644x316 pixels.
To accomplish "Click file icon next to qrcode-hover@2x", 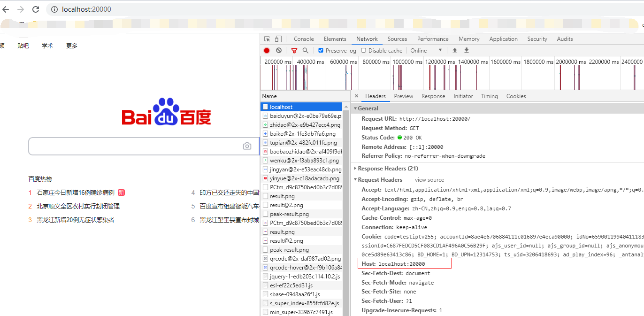I will (x=265, y=268).
